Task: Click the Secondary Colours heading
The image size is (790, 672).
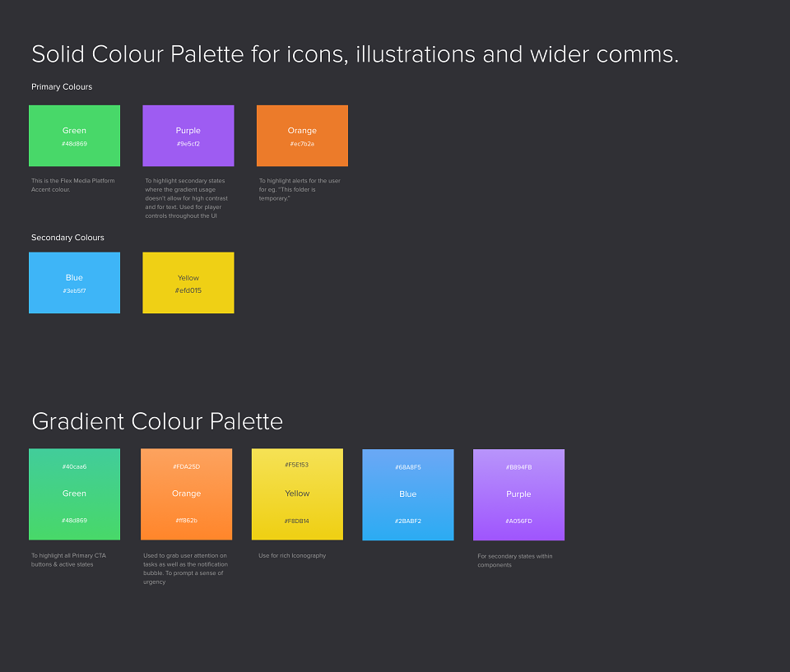Action: point(67,237)
